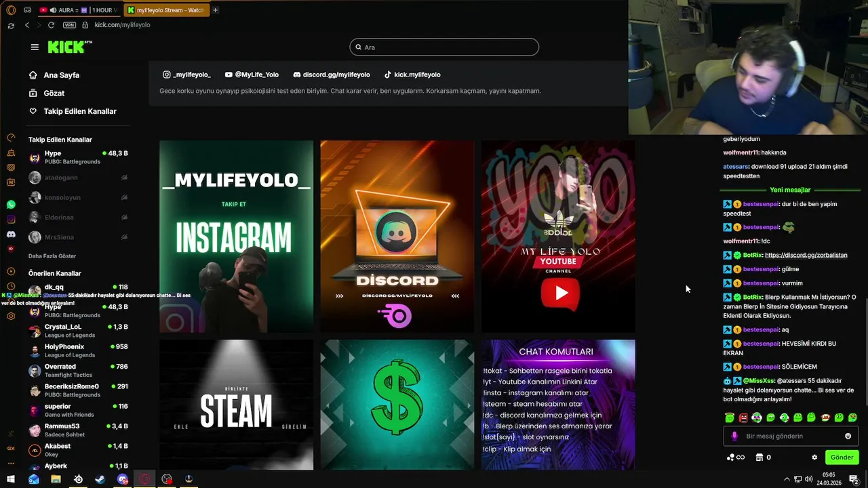Open WhatsApp in Opera sidebar
Viewport: 868px width, 488px height.
click(x=11, y=204)
